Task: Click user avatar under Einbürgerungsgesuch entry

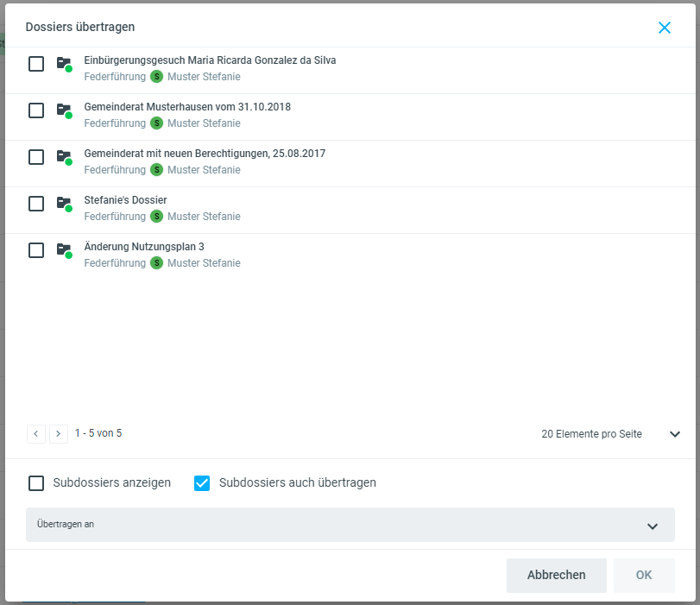Action: tap(156, 77)
